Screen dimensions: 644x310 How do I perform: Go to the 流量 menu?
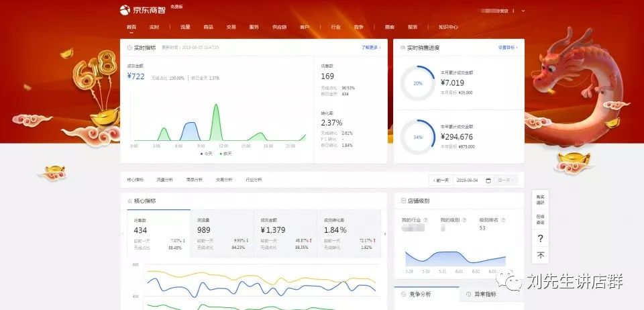185,27
